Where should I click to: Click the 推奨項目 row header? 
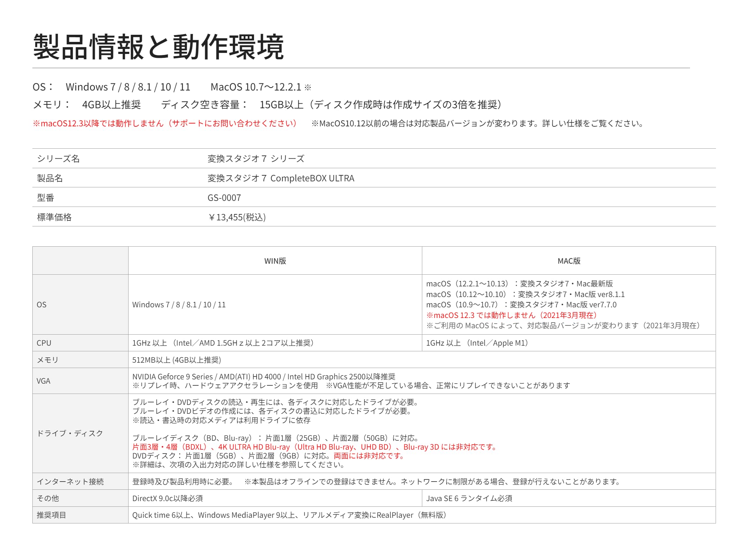point(51,515)
